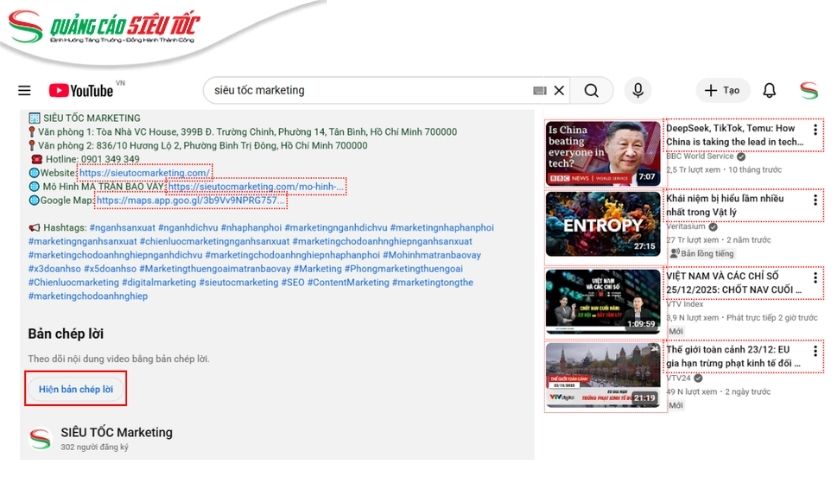Screen dimensions: 840x480
Task: Open SIÊU TỐC Marketing channel name
Action: point(116,432)
